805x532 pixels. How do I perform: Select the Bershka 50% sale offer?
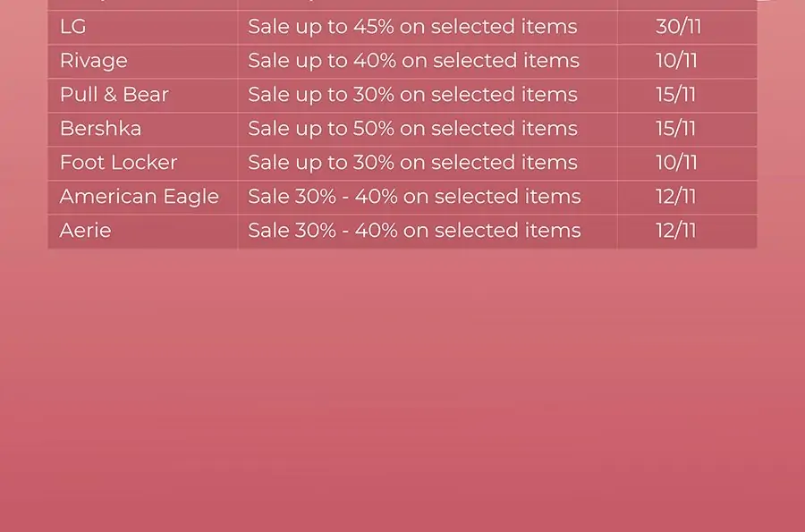(x=412, y=128)
